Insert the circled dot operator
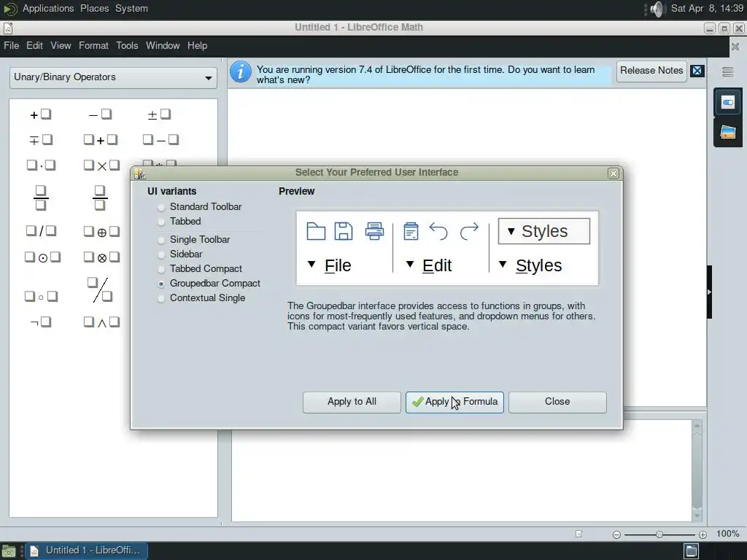This screenshot has width=747, height=560. (x=42, y=257)
